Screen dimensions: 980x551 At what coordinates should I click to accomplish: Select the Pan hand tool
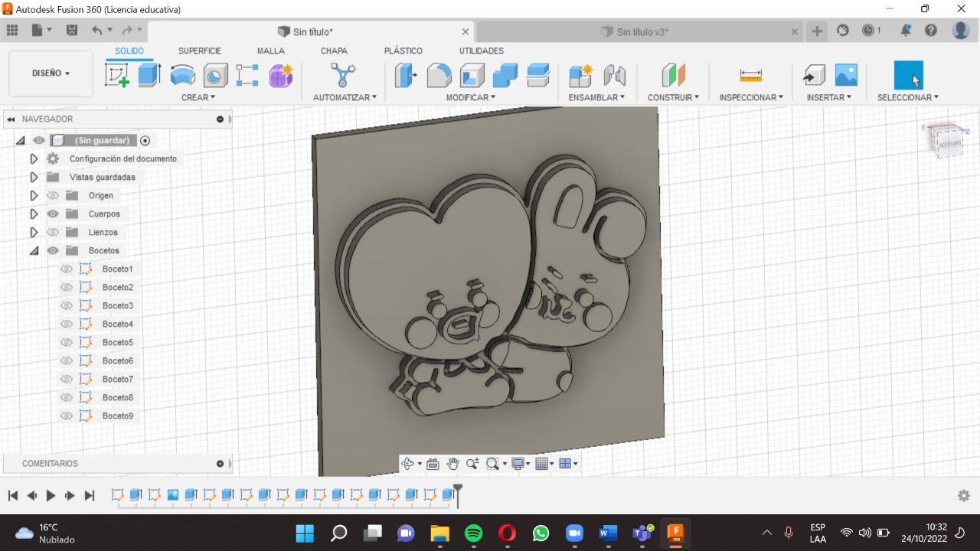click(x=452, y=464)
